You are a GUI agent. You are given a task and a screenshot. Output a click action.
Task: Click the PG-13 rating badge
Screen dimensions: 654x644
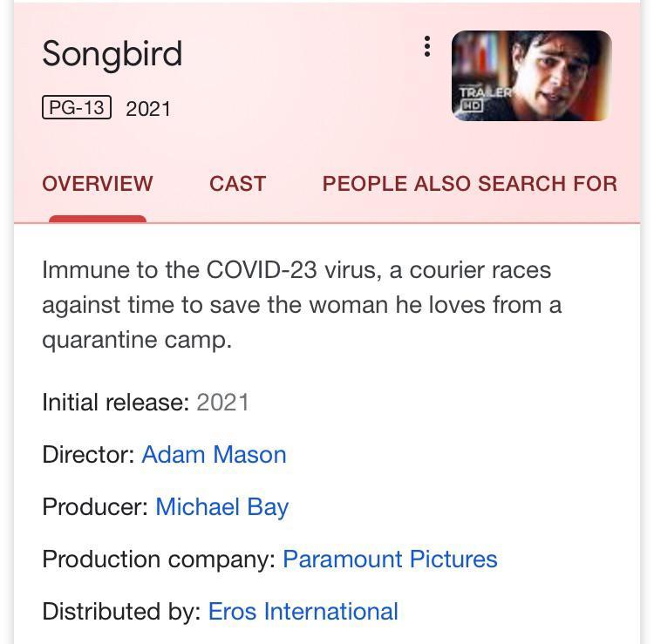(77, 108)
